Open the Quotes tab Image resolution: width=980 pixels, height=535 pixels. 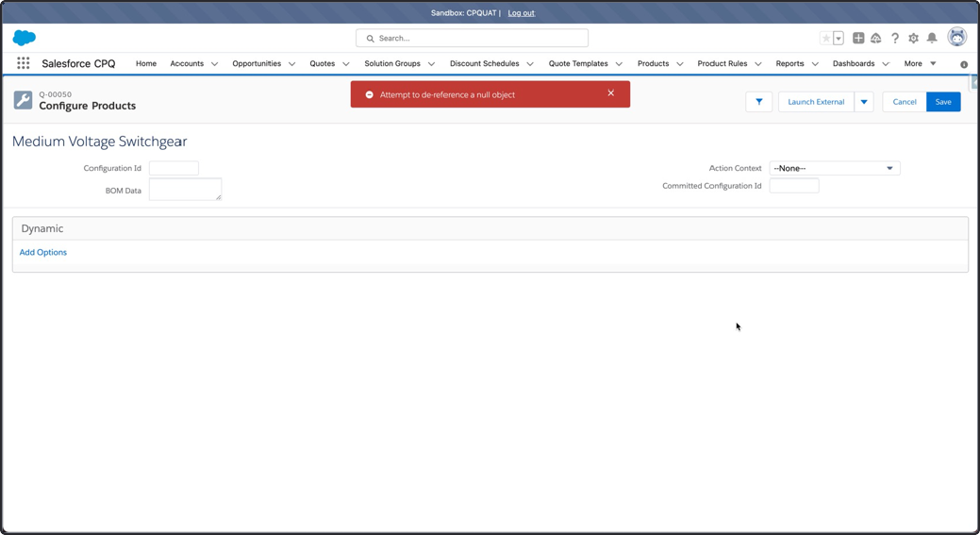[x=323, y=64]
